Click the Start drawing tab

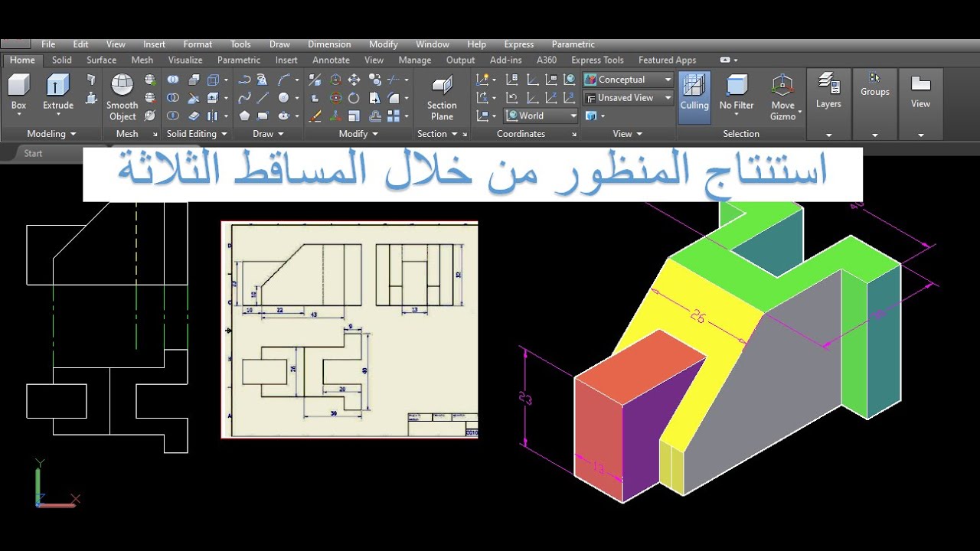[x=33, y=153]
